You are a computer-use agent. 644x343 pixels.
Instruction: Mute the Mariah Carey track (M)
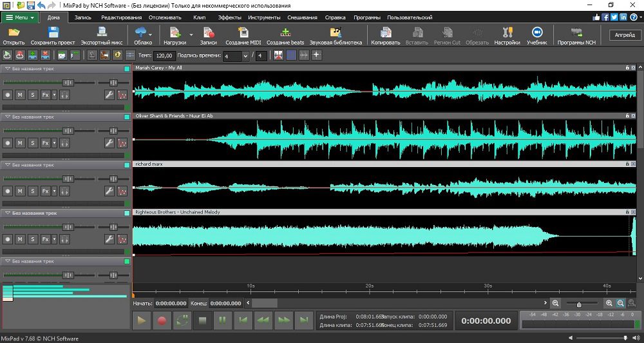point(20,95)
